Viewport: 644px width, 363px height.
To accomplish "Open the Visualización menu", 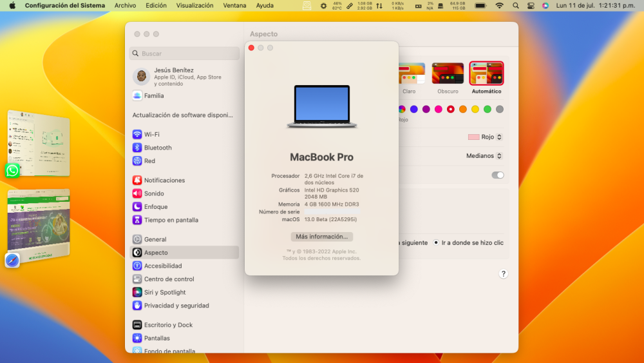I will pyautogui.click(x=194, y=5).
